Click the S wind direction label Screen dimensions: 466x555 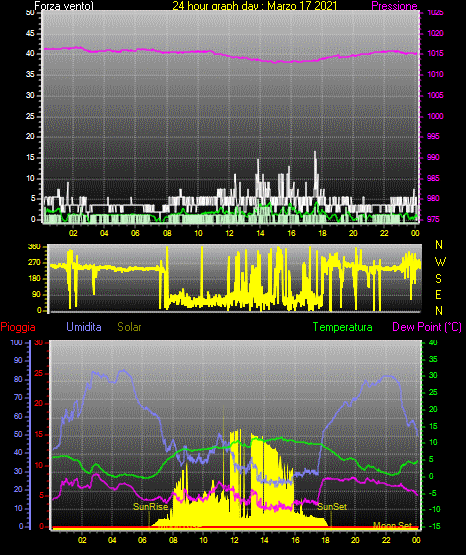tap(438, 279)
